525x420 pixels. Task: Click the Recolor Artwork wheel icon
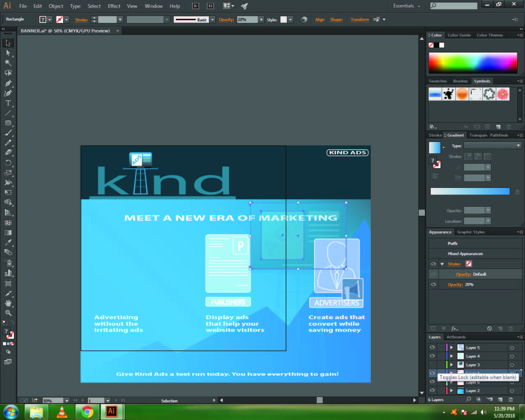pyautogui.click(x=304, y=19)
